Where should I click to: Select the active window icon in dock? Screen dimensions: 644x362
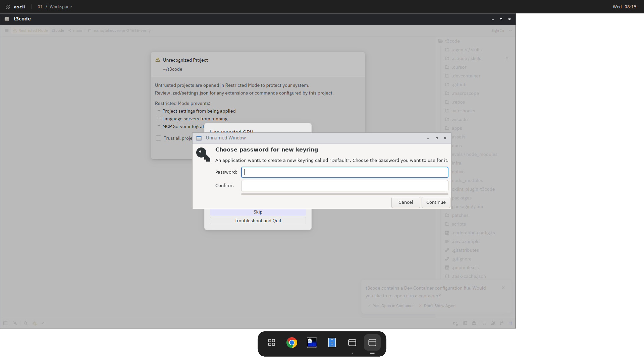pyautogui.click(x=372, y=343)
